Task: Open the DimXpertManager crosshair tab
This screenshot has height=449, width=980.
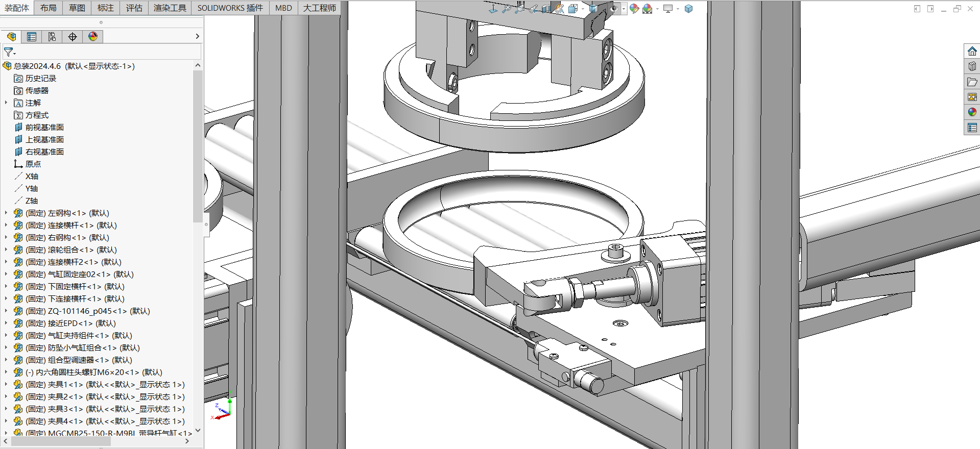Action: coord(73,37)
